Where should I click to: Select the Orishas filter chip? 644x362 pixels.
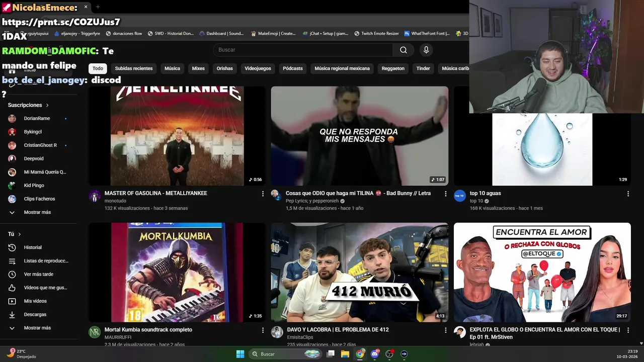224,68
